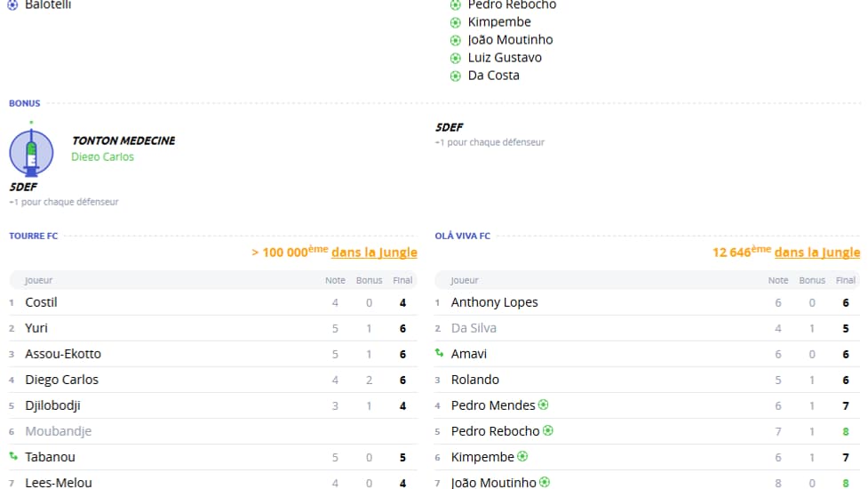Click the goal icon next to João Moutinho in table
Image resolution: width=868 pixels, height=489 pixels.
click(544, 482)
